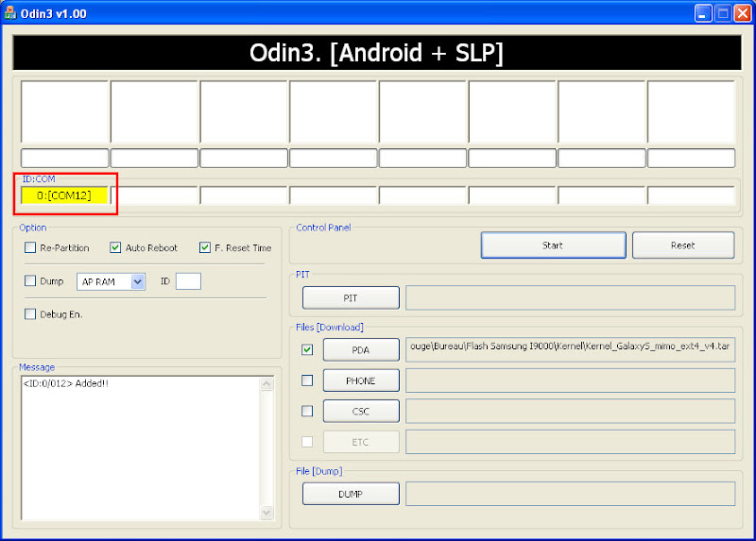The image size is (756, 541).
Task: Close the Odin3 window
Action: pyautogui.click(x=743, y=13)
